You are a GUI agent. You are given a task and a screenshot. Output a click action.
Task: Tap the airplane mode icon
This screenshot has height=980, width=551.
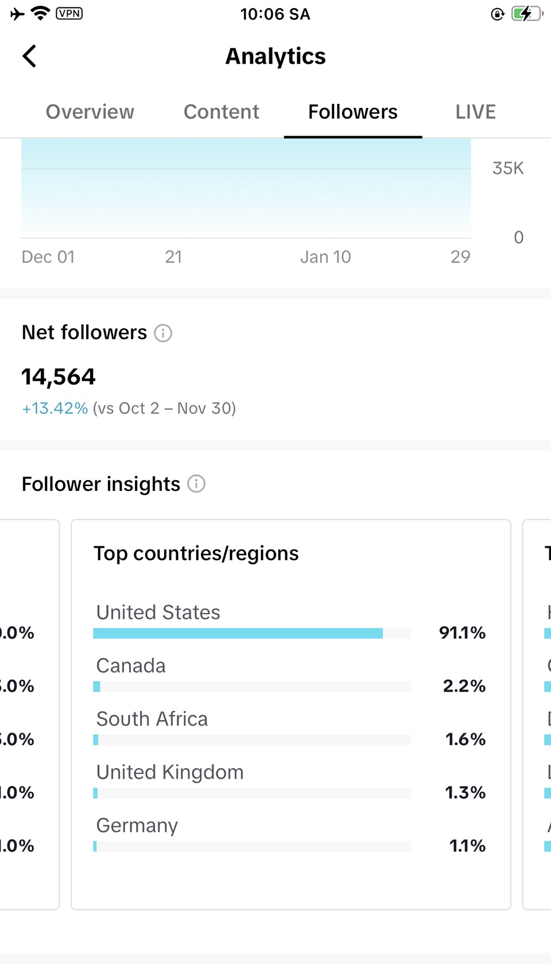pos(17,14)
